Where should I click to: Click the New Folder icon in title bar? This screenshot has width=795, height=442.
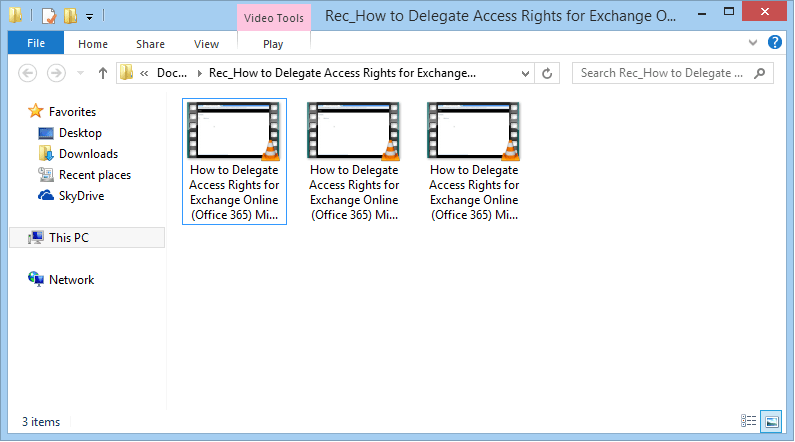[x=69, y=16]
